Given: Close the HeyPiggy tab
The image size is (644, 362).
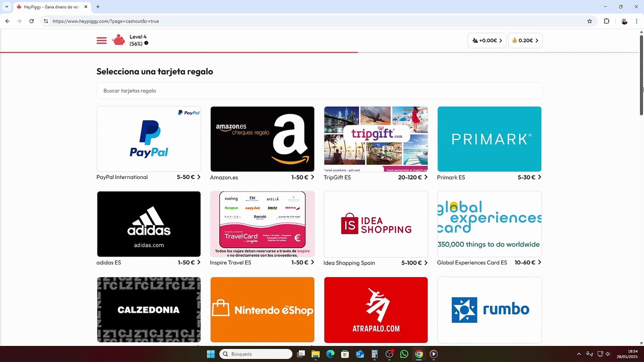Looking at the screenshot, I should pos(86,7).
